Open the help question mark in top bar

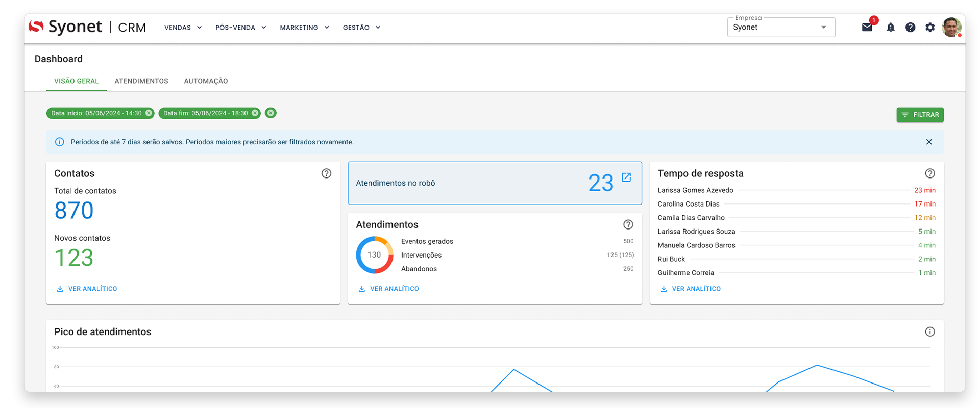(x=910, y=28)
